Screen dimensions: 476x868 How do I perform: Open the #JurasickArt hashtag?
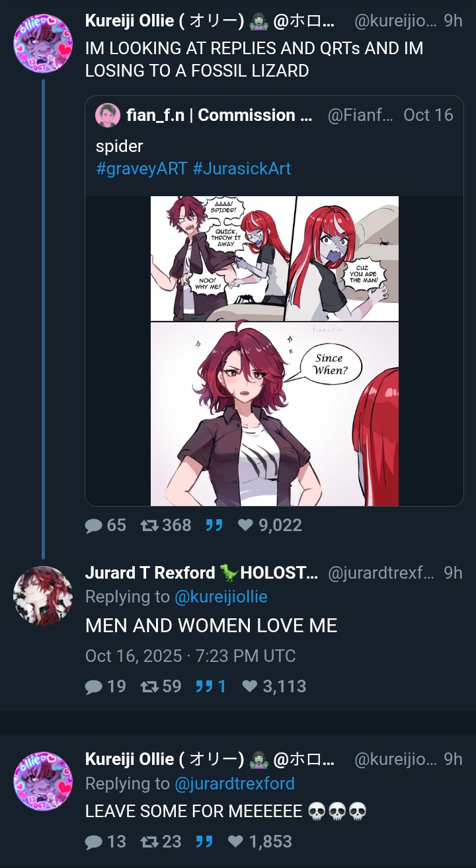pos(242,168)
